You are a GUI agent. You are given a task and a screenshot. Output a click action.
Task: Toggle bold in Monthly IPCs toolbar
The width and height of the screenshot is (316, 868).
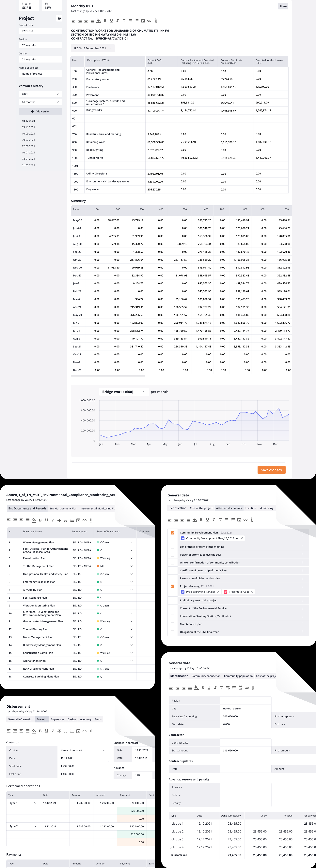point(105,21)
